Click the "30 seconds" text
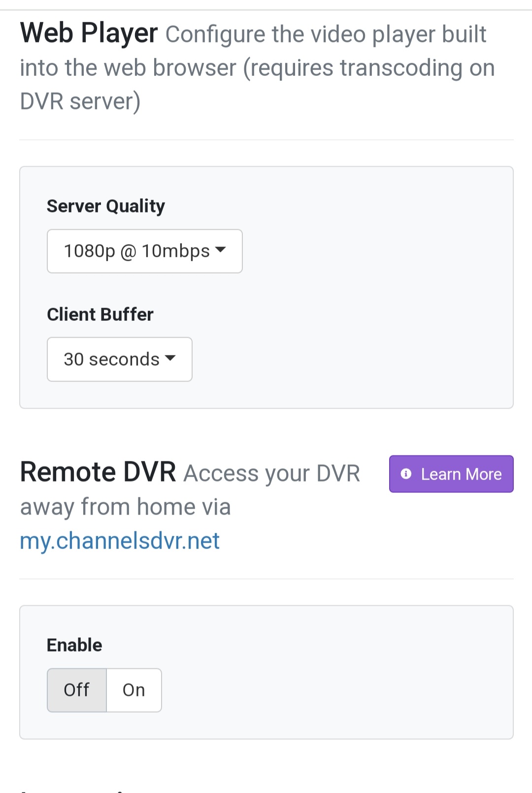532x793 pixels. (111, 359)
